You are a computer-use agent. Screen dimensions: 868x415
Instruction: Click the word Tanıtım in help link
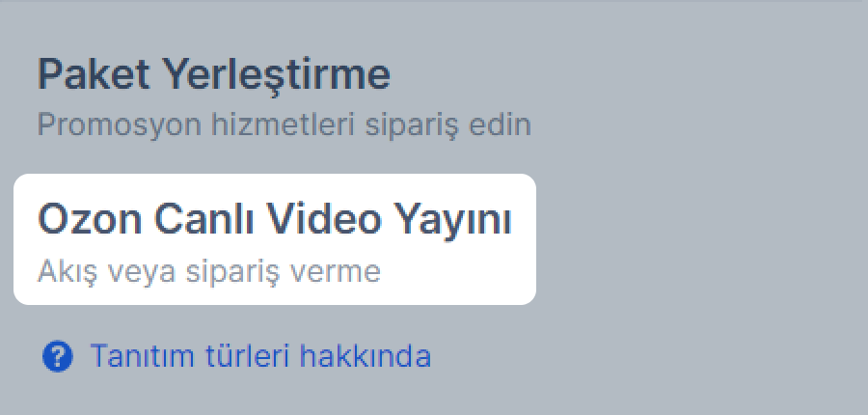click(x=143, y=356)
